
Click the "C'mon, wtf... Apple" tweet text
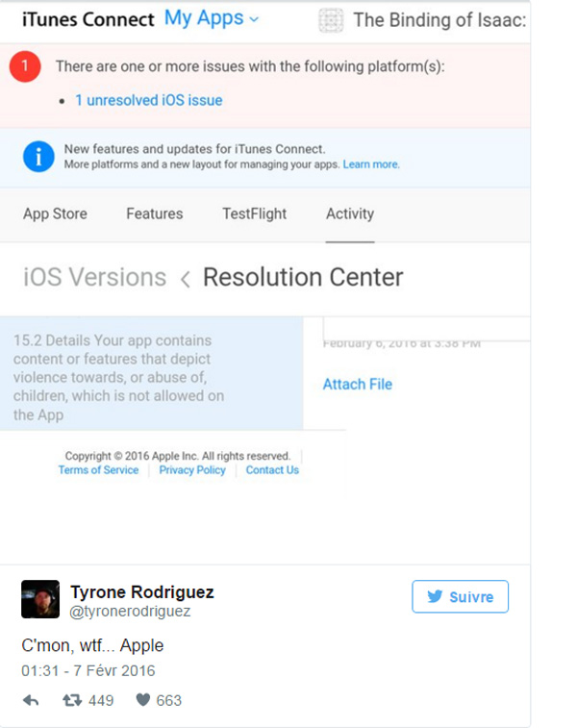92,646
